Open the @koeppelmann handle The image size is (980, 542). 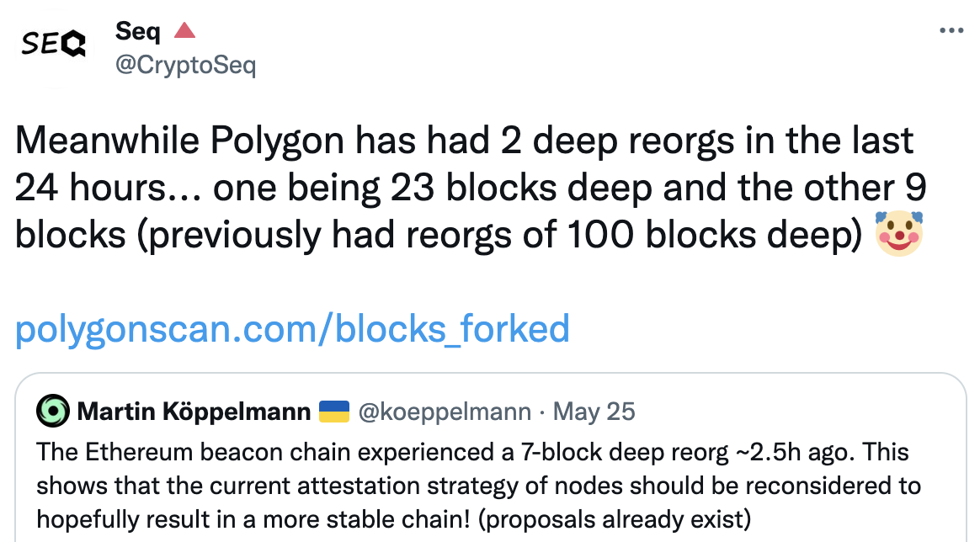(x=445, y=412)
